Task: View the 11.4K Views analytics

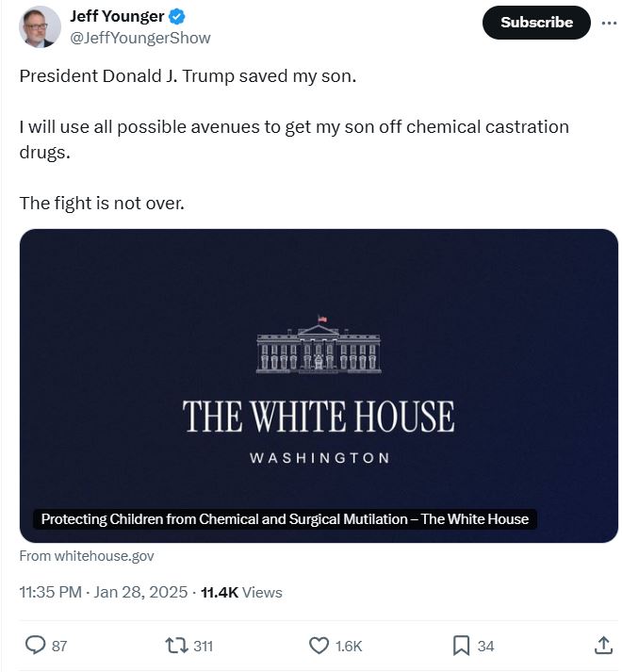Action: pyautogui.click(x=241, y=592)
